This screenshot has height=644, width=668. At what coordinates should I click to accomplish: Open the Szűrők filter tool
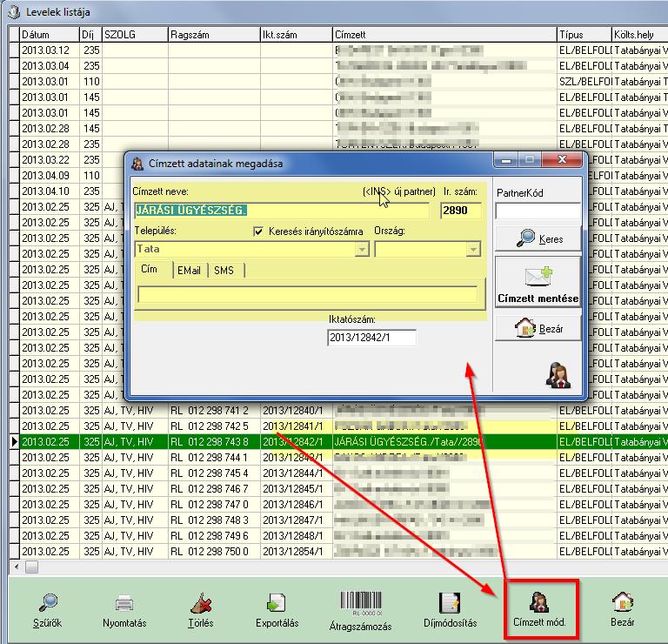[47, 611]
